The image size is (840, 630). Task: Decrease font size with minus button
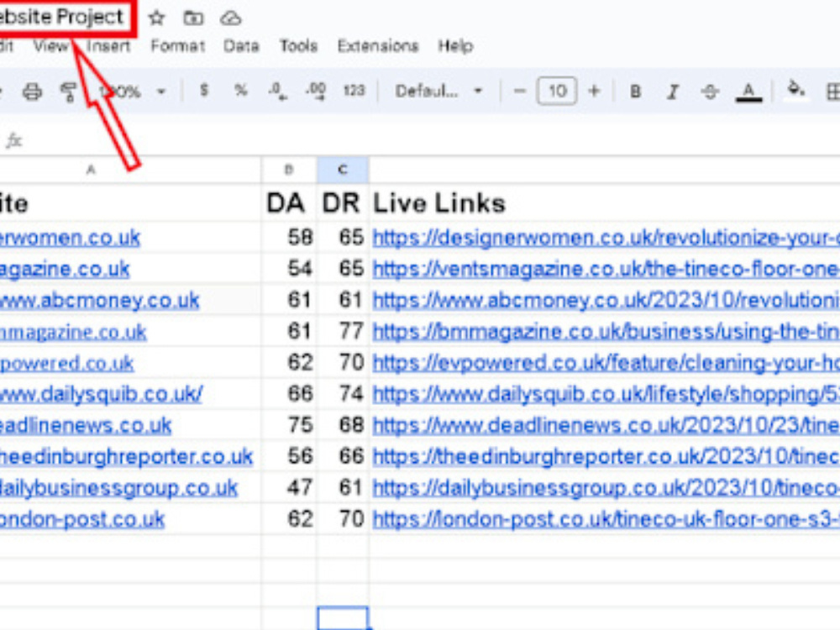coord(519,91)
